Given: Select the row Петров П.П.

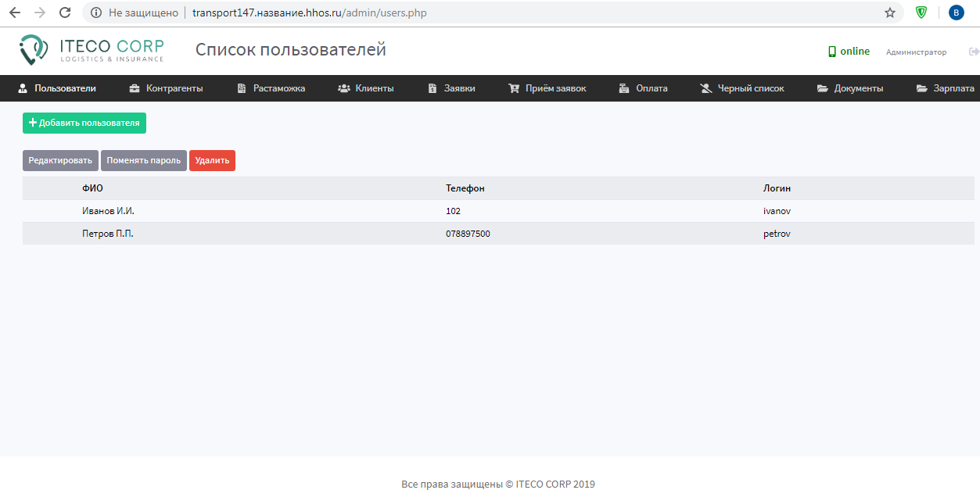Looking at the screenshot, I should click(498, 234).
